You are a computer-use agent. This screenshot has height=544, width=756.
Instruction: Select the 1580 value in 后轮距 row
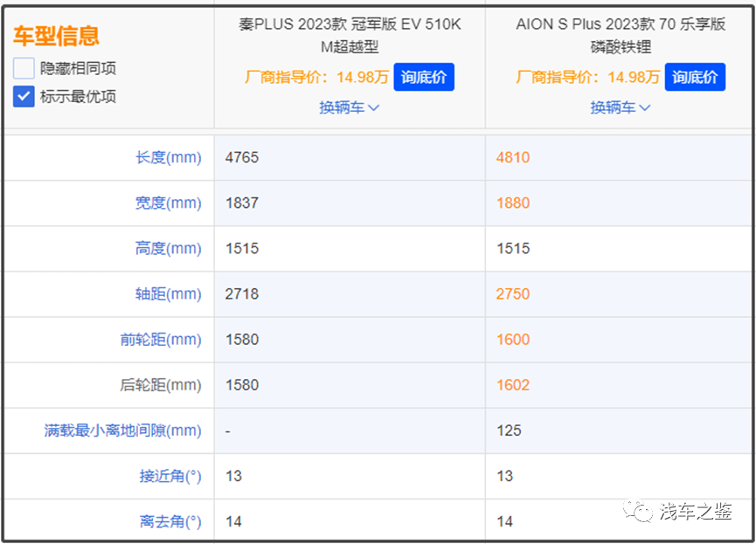point(242,385)
